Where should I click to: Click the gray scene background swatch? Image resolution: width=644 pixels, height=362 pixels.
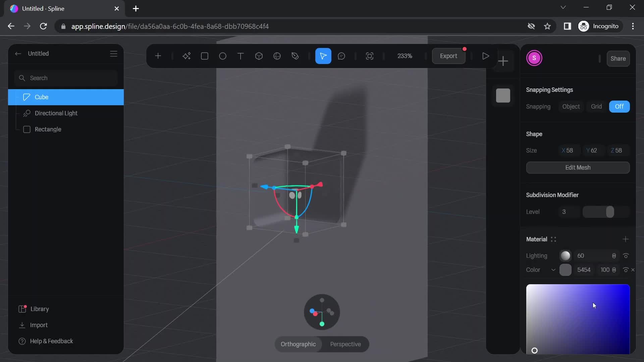coord(503,96)
